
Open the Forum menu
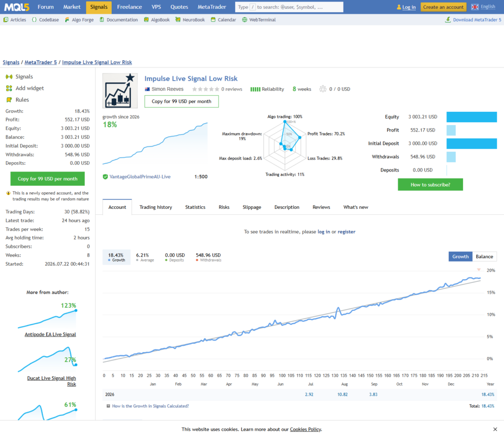pos(46,7)
